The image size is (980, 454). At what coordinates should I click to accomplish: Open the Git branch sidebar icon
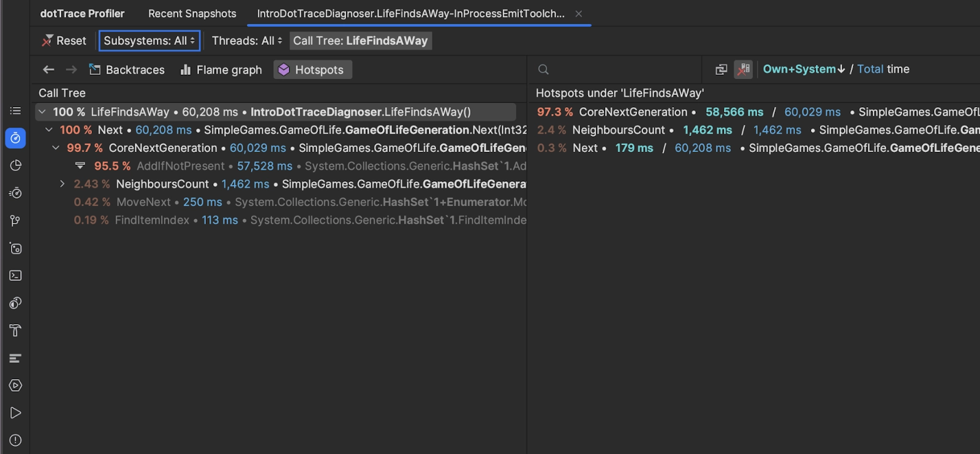[15, 221]
